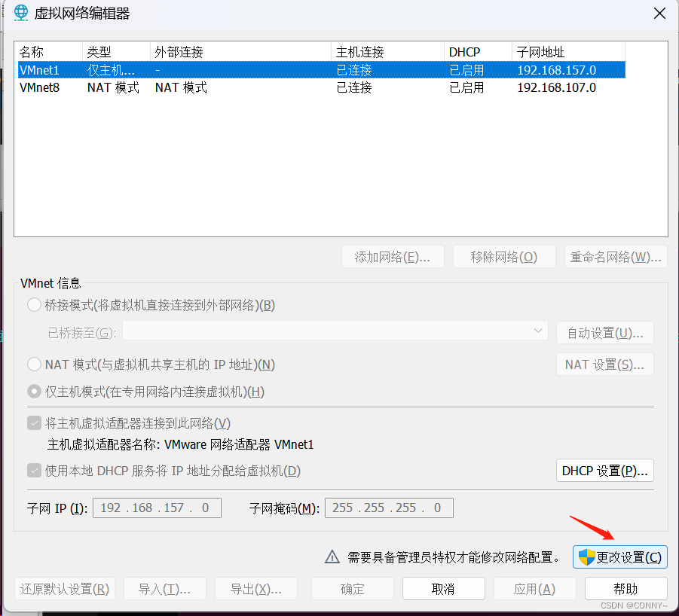
Task: Click the DHCP column header
Action: coord(478,52)
